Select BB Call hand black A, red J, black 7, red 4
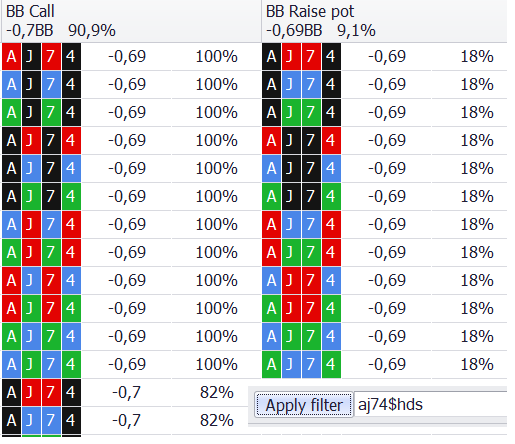The width and height of the screenshot is (515, 444). [41, 140]
